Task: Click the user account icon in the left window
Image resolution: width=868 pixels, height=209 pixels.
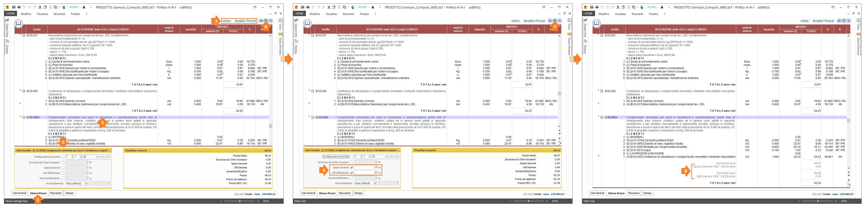Action: click(x=84, y=7)
